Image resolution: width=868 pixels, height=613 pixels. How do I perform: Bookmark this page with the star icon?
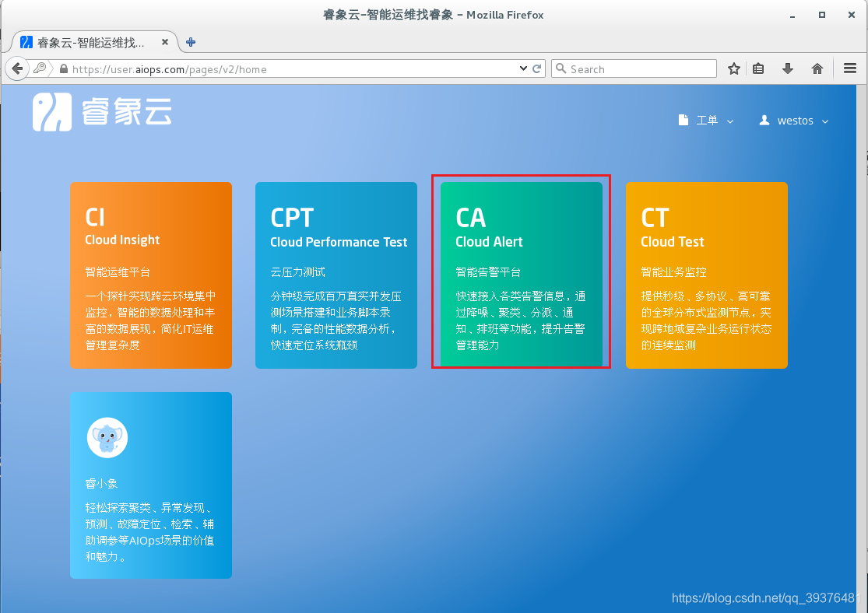734,68
